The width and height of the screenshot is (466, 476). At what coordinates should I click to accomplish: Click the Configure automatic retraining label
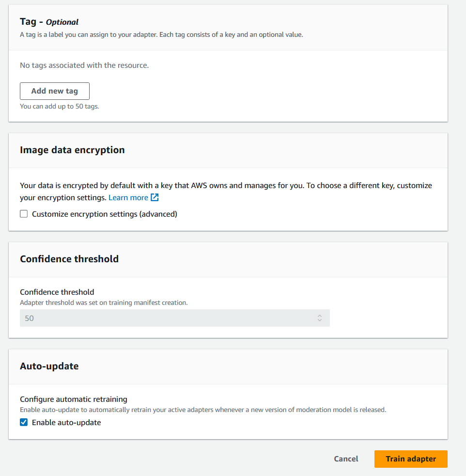coord(73,399)
